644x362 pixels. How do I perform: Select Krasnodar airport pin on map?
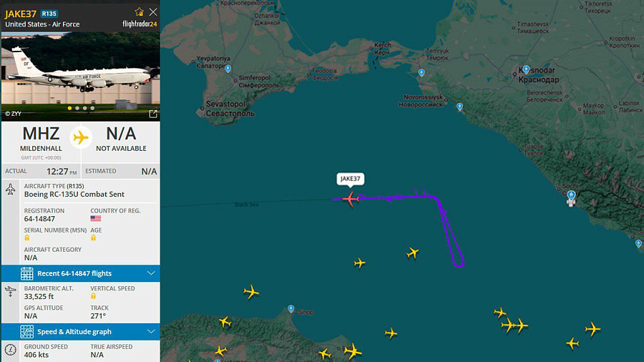pyautogui.click(x=526, y=69)
